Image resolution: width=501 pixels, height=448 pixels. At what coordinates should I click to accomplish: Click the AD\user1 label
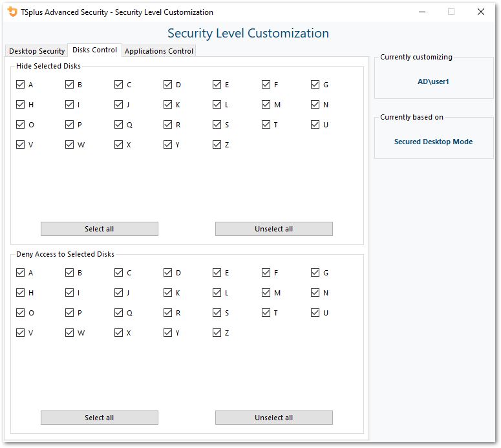click(433, 82)
